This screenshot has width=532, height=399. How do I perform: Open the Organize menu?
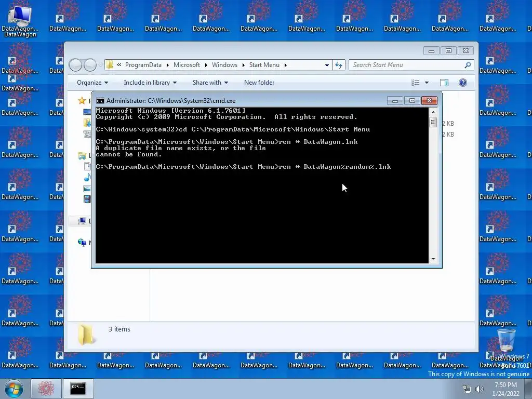tap(92, 83)
